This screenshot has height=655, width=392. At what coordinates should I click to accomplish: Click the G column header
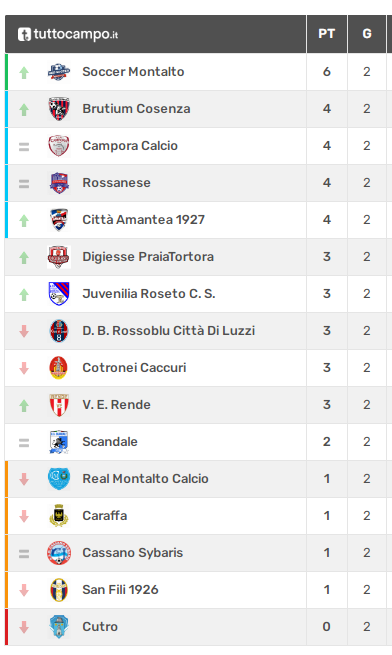(367, 34)
